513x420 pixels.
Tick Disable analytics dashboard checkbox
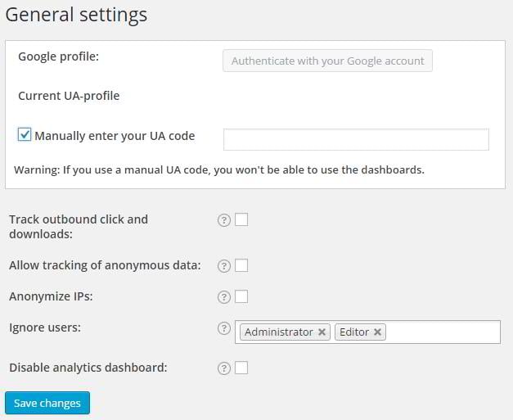tap(241, 368)
